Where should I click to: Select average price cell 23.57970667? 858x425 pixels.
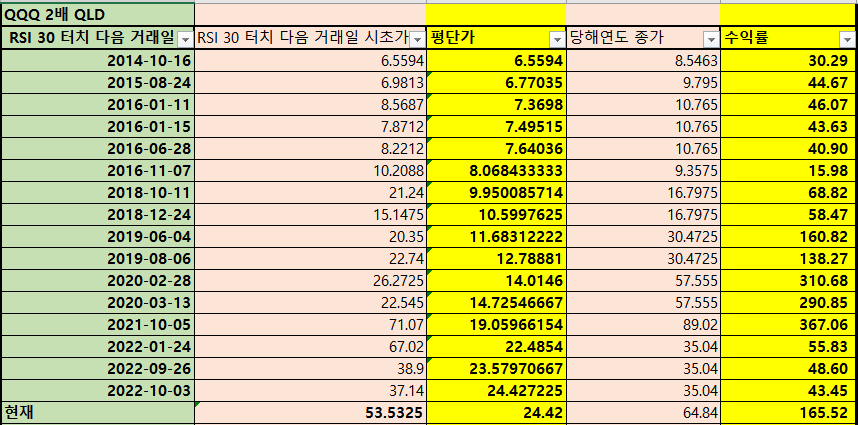[496, 369]
